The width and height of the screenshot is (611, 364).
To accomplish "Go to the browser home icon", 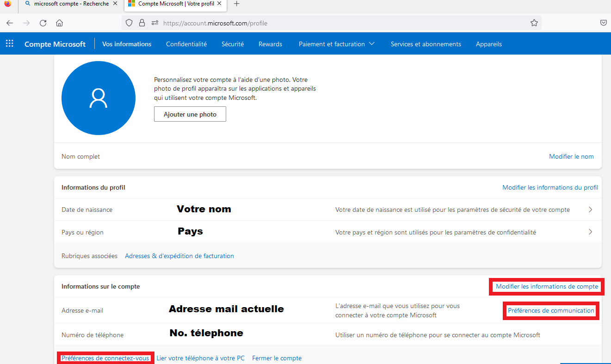I will pos(59,23).
